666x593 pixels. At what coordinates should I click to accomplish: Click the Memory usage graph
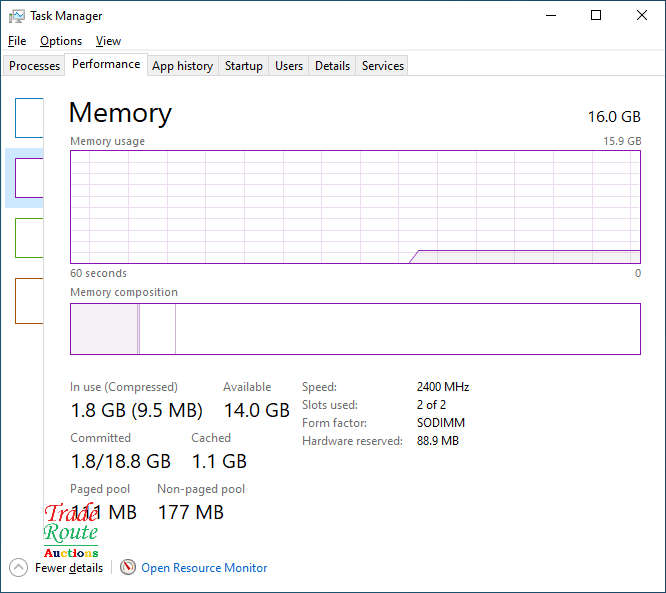coord(355,207)
